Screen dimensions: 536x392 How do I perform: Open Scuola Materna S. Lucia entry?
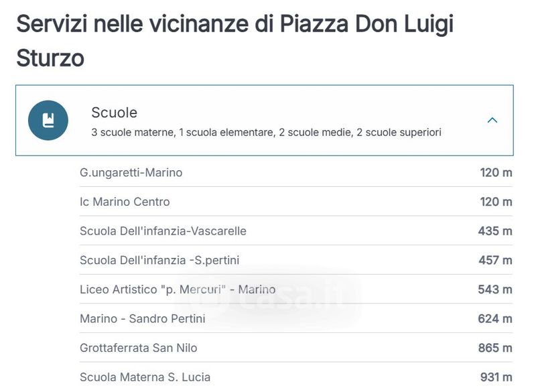(145, 377)
